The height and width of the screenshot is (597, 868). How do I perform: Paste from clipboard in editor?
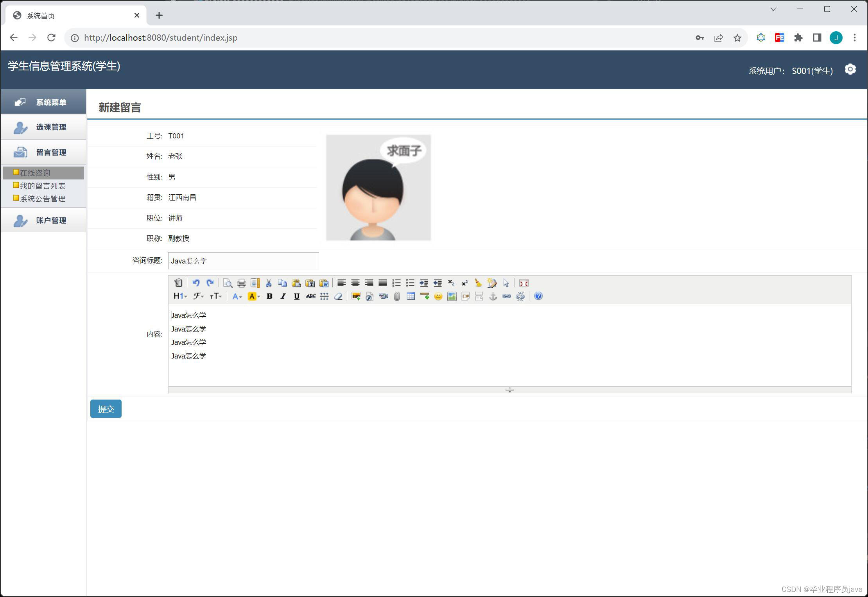296,283
